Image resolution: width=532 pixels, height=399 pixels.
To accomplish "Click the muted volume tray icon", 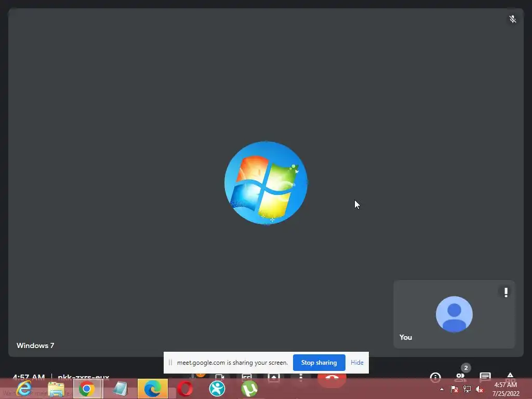I will (480, 389).
